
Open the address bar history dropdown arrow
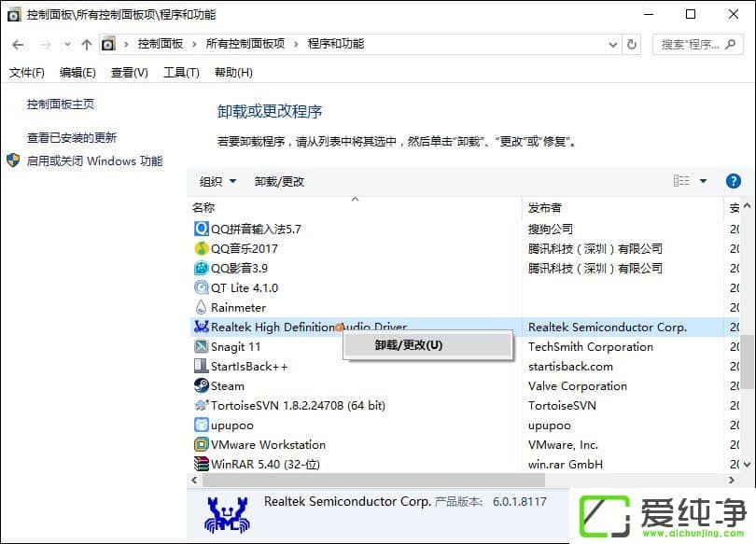tap(612, 43)
